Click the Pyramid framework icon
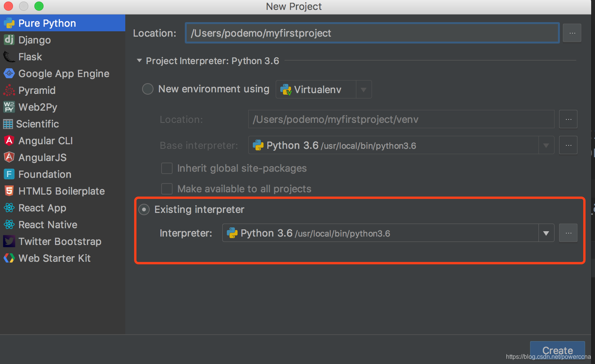The image size is (595, 364). pos(9,90)
